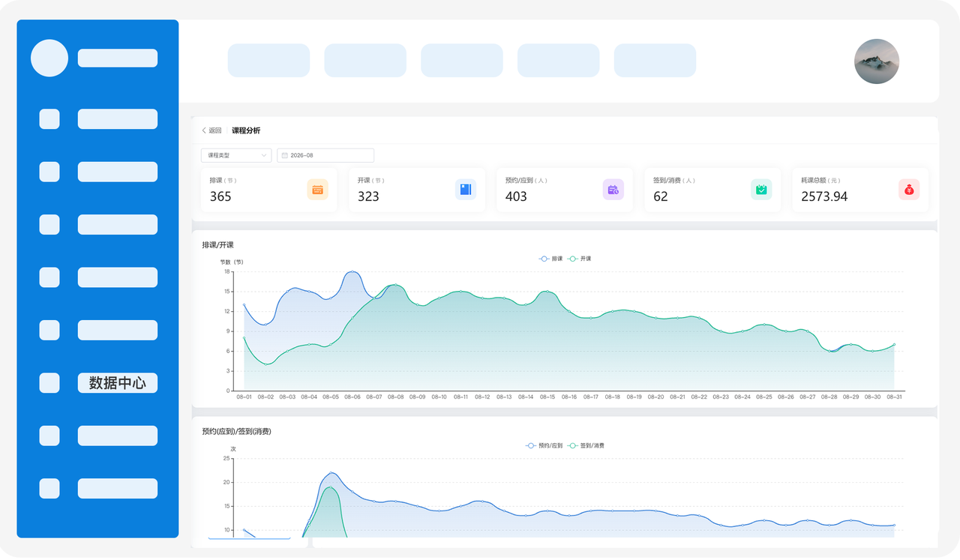Click the 08-15 data point on the 排课 chart
Screen dimensions: 960x560
pos(548,292)
